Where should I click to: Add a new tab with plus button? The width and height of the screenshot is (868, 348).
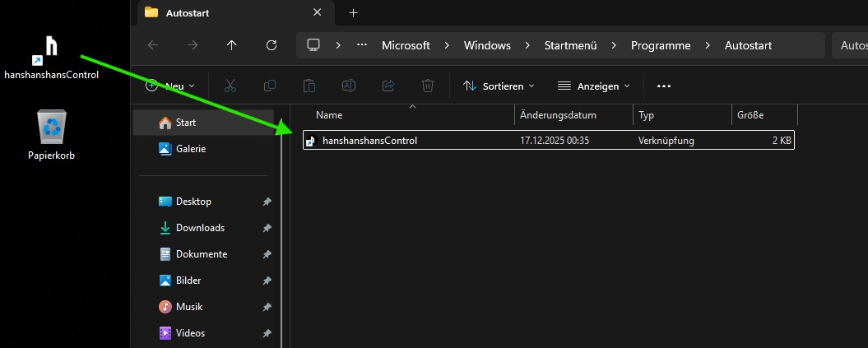click(x=354, y=12)
